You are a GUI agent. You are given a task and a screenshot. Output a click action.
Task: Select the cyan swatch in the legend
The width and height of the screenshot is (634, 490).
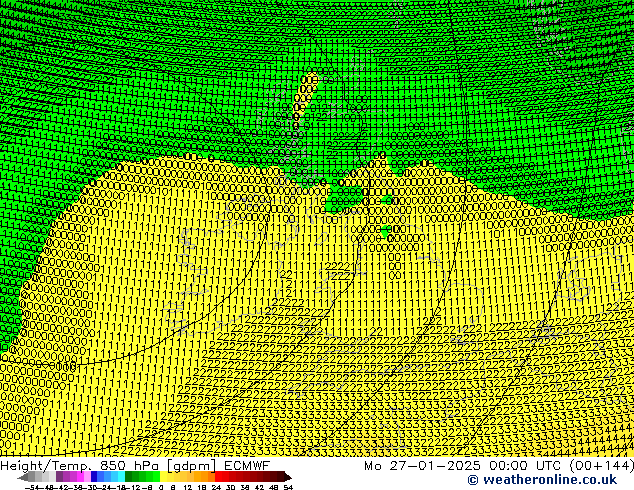pos(118,477)
